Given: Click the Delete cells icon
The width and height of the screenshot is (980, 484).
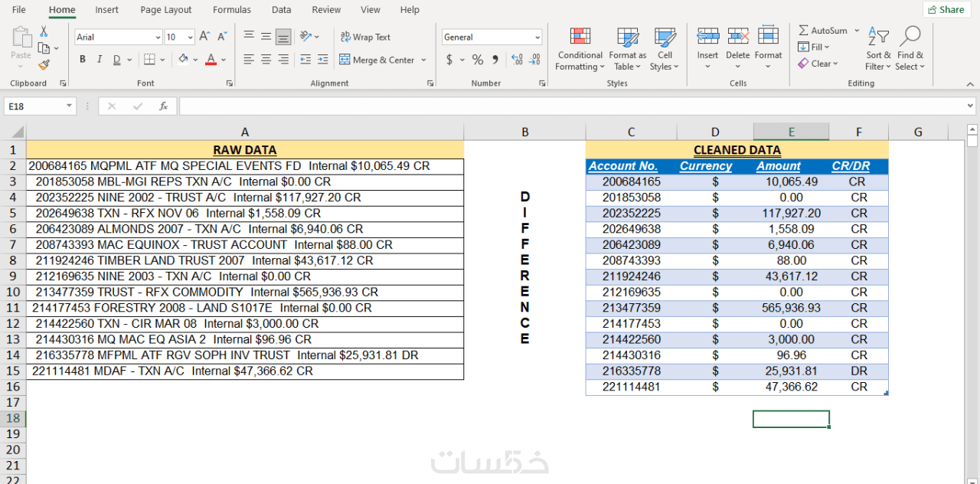Looking at the screenshot, I should 738,37.
